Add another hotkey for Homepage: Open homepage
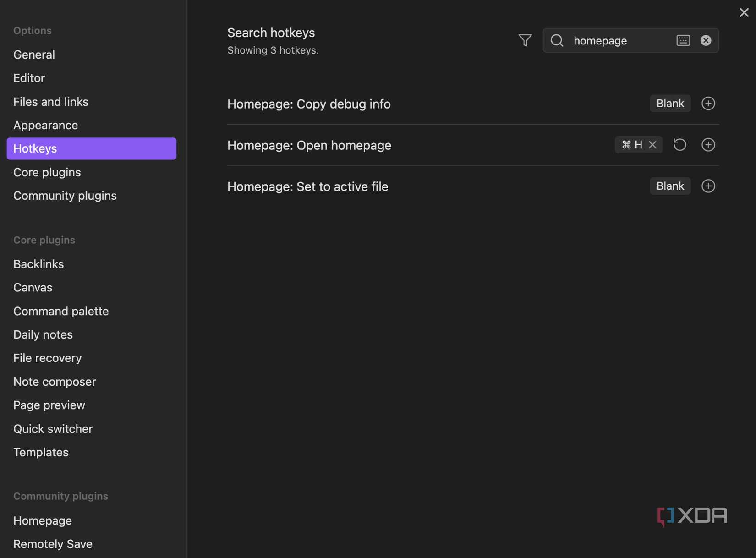This screenshot has width=756, height=558. (708, 145)
